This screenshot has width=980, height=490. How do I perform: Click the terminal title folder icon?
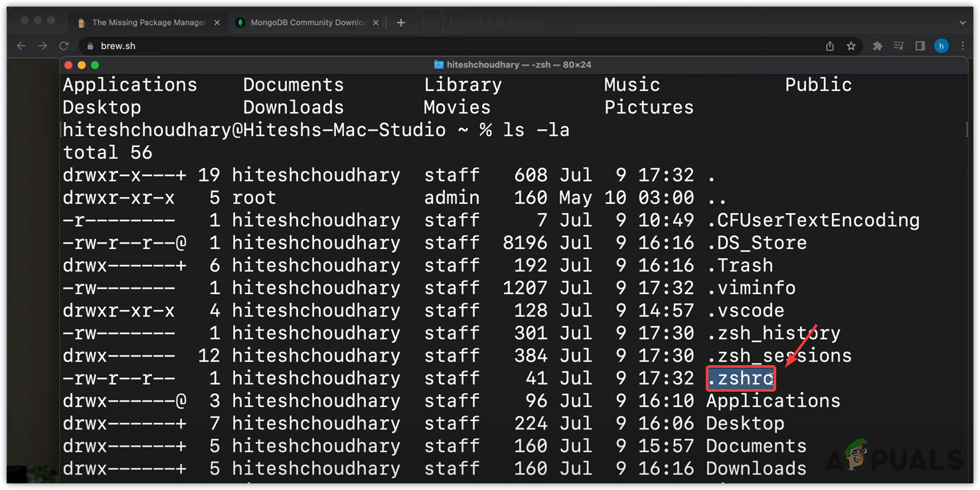(438, 65)
